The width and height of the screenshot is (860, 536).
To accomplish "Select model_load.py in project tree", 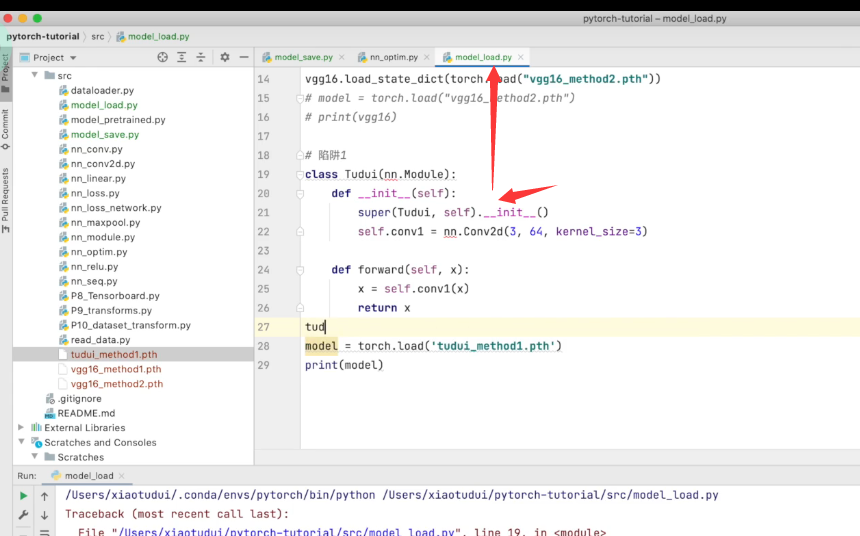I will pos(104,105).
